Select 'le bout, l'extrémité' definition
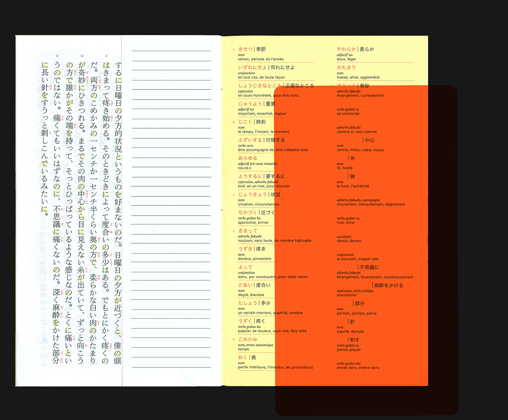 coord(353,186)
